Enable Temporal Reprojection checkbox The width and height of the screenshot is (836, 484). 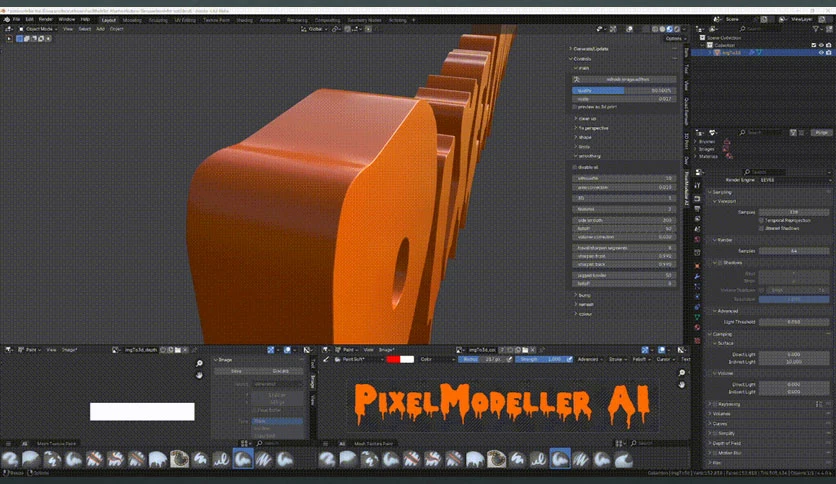[x=761, y=220]
